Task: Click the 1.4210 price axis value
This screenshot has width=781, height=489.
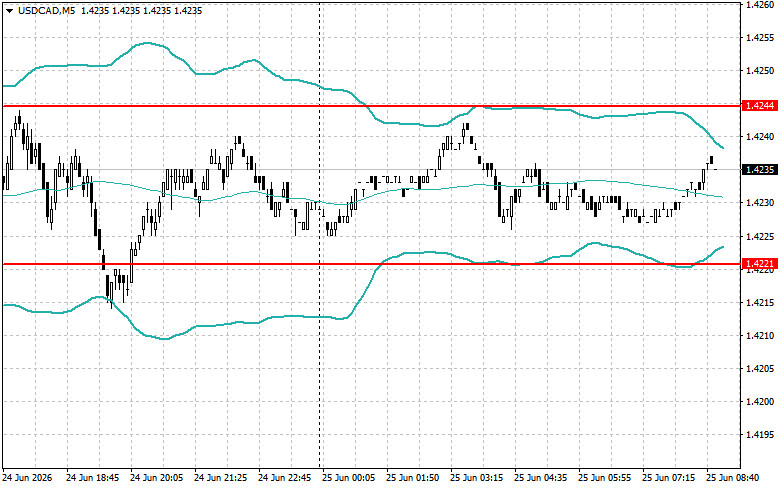Action: (x=760, y=336)
